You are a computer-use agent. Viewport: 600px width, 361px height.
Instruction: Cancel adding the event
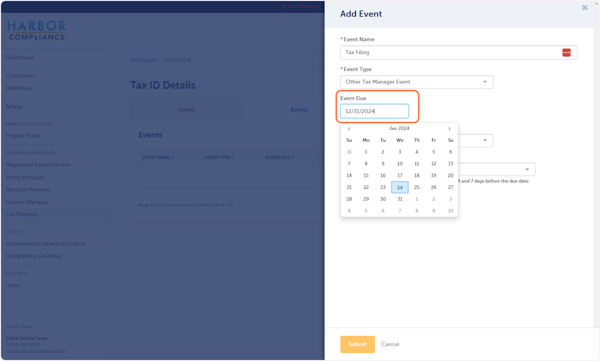point(390,344)
